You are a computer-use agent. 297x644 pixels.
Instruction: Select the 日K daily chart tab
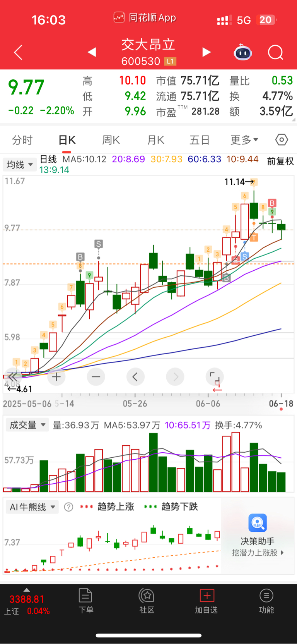point(67,140)
